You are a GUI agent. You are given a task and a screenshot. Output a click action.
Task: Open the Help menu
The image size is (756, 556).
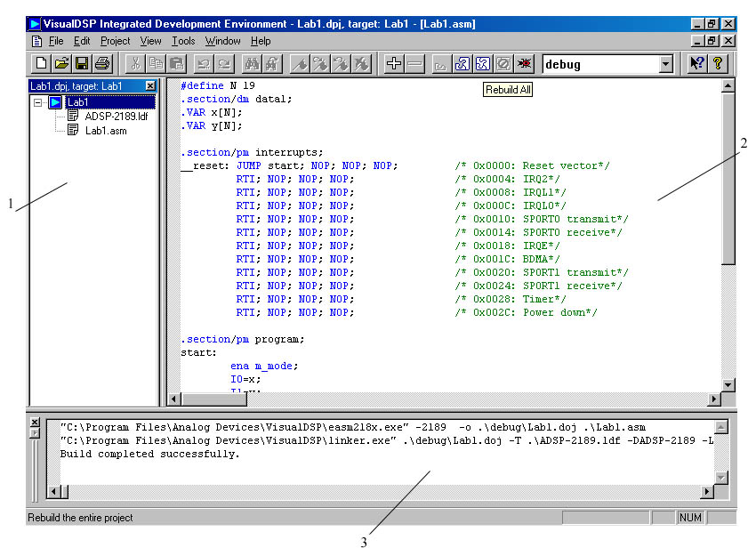click(x=261, y=41)
